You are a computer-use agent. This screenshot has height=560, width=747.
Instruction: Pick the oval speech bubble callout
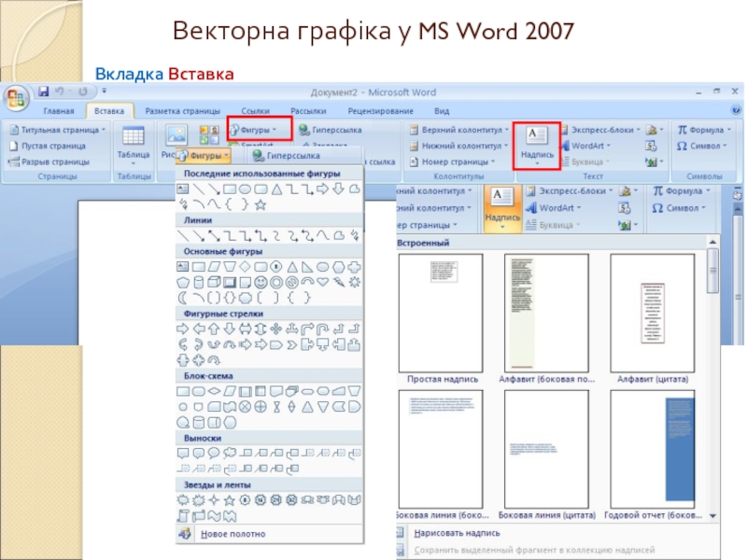coord(214,453)
